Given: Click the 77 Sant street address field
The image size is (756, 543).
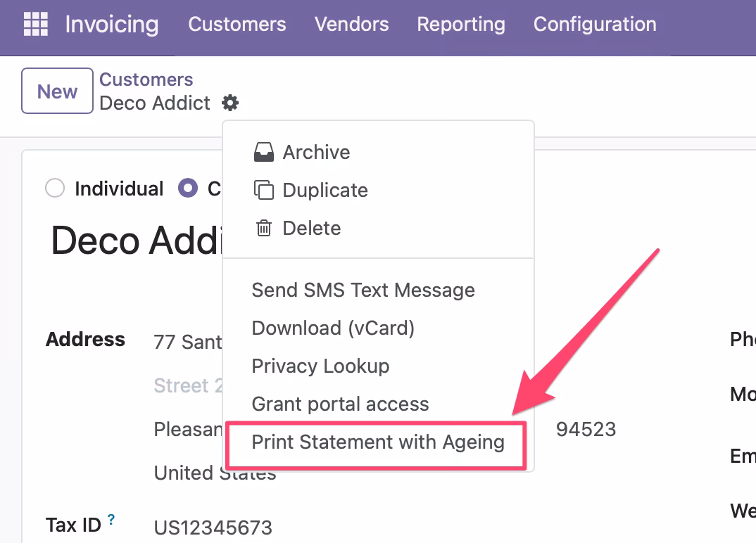Looking at the screenshot, I should (x=188, y=342).
